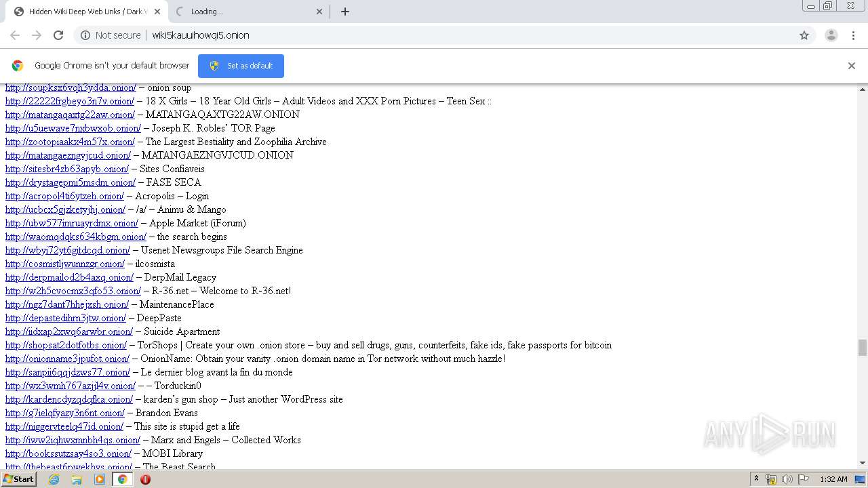
Task: Click the page scrollbar up arrow
Action: click(863, 89)
